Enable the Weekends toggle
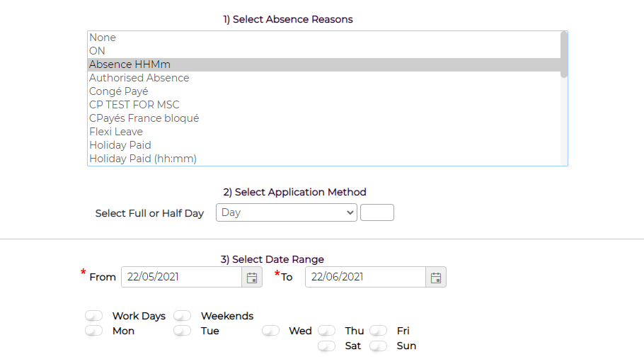This screenshot has width=644, height=364. [x=183, y=316]
